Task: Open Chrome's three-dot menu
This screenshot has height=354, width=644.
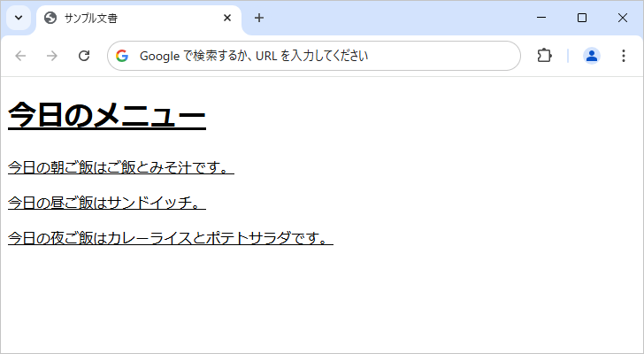Action: [623, 56]
